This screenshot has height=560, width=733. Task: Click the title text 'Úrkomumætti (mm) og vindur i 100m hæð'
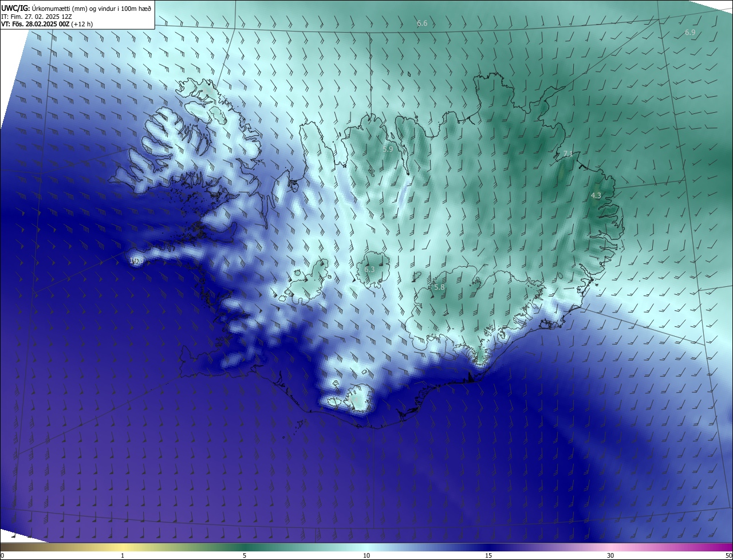(x=92, y=7)
